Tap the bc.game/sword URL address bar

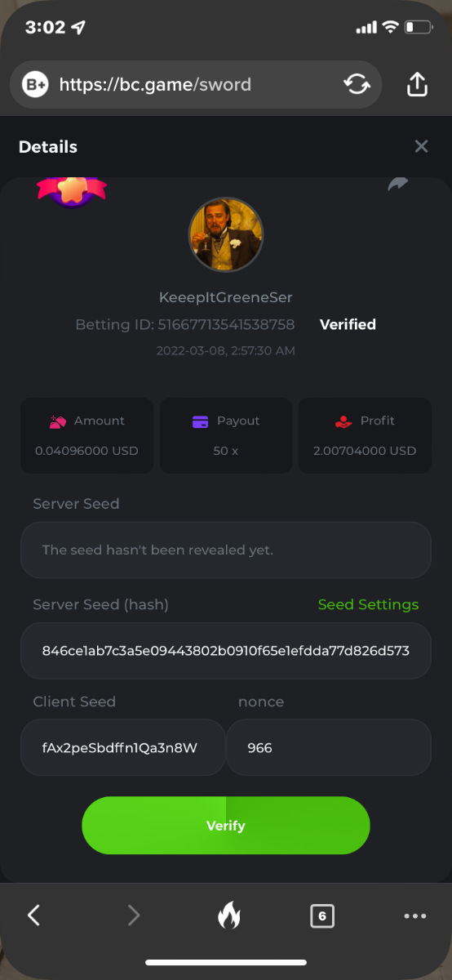coord(196,84)
